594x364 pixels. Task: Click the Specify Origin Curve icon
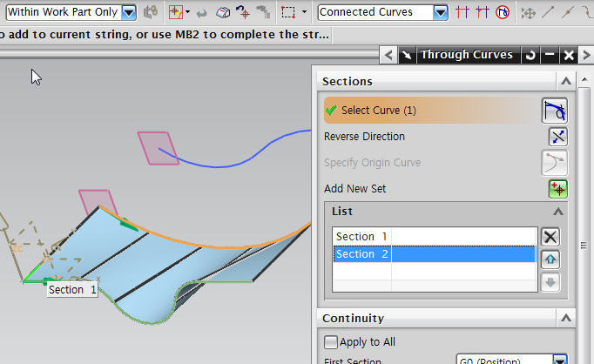(555, 163)
